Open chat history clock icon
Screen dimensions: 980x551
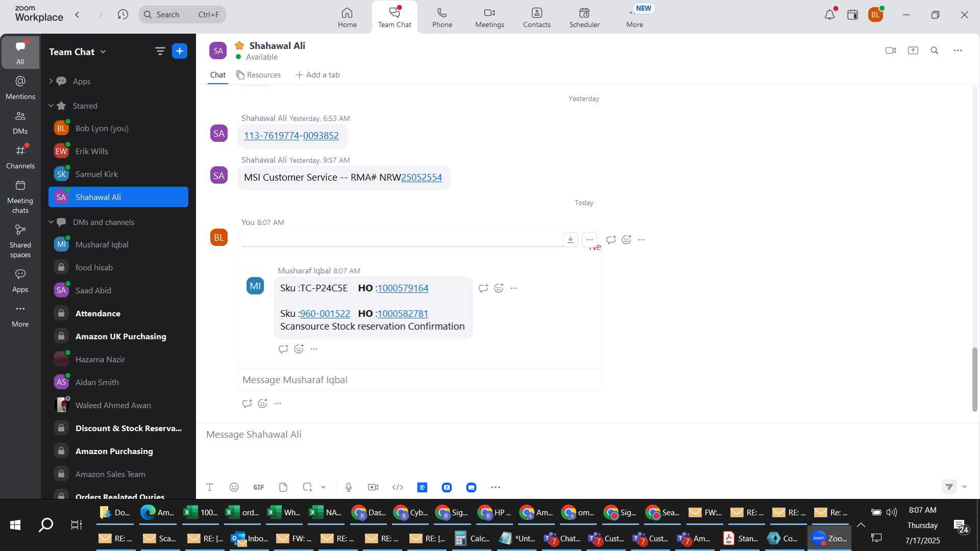coord(122,14)
